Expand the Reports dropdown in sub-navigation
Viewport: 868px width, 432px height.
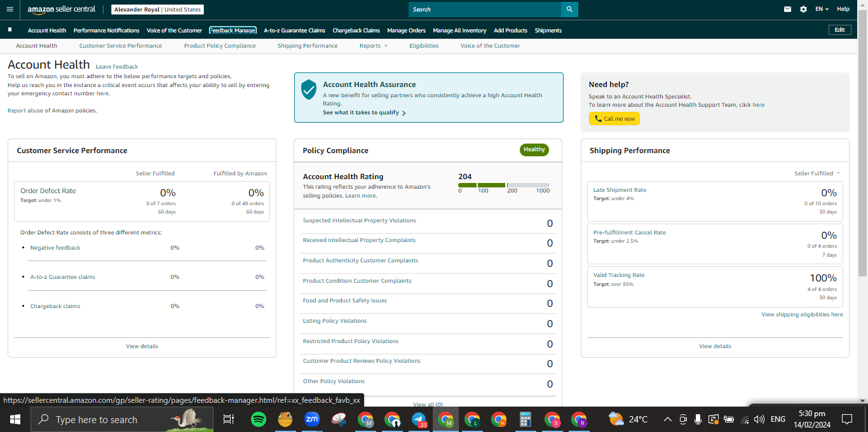[374, 46]
